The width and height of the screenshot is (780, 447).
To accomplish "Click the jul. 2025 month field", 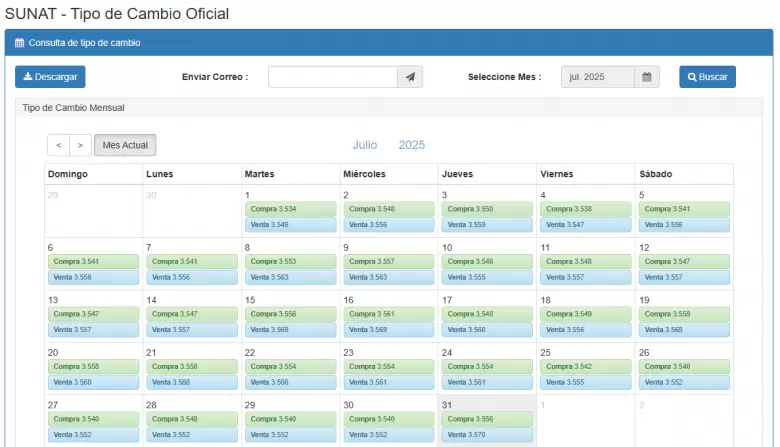I will (x=598, y=77).
